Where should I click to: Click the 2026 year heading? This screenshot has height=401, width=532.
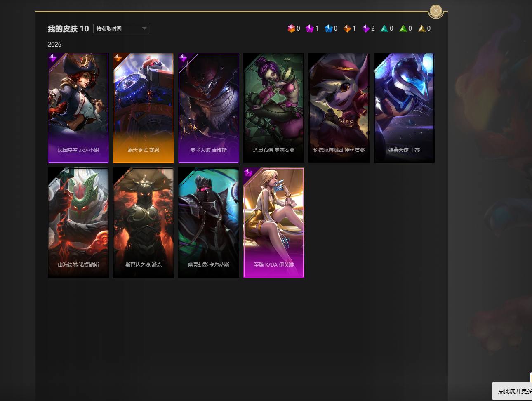[x=54, y=45]
